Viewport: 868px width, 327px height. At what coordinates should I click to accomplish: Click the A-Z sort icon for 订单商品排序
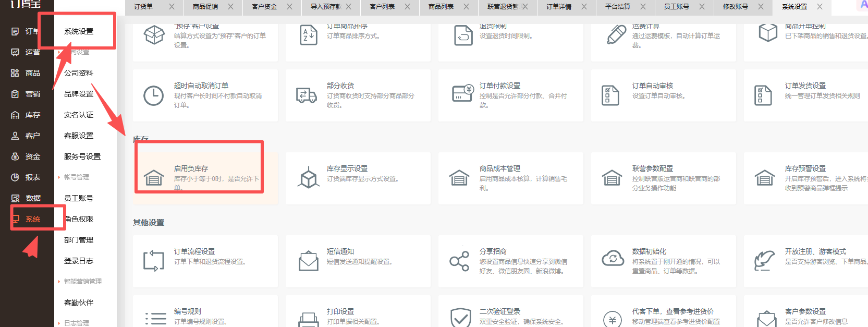pos(309,35)
